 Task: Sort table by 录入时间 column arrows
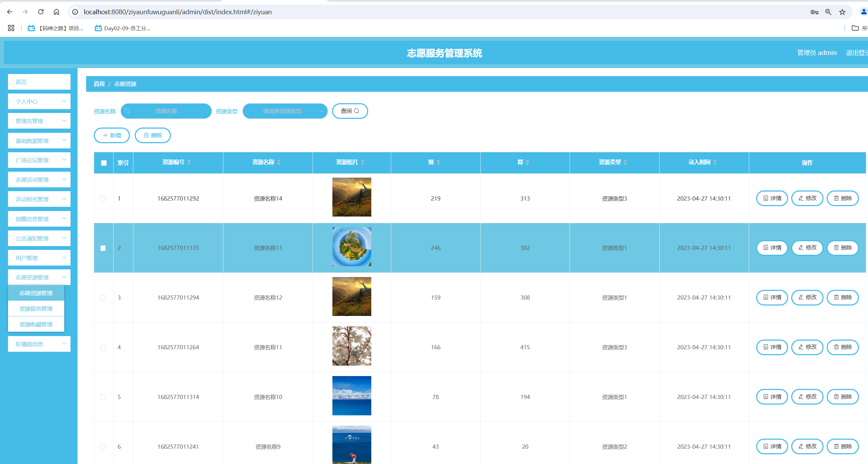(x=715, y=162)
